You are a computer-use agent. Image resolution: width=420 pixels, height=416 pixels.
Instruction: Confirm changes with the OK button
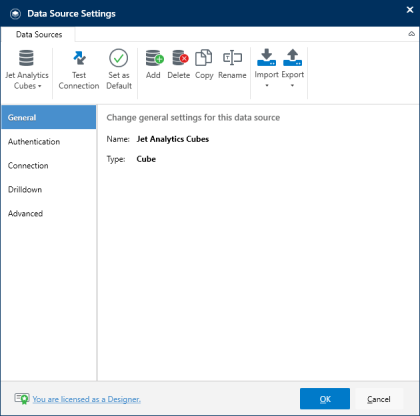(325, 399)
